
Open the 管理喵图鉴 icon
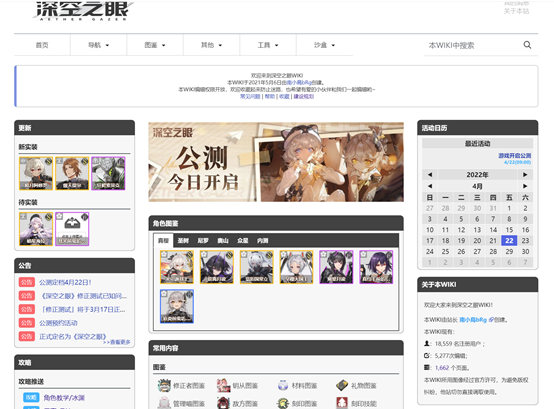pyautogui.click(x=164, y=403)
